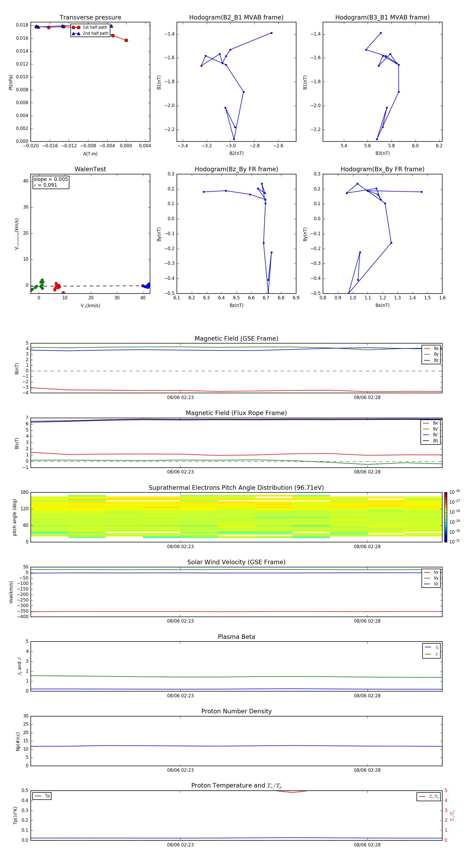Click the 'Hodogram(B2_B1 MVAB frame)' title
Viewport: 473px width, 868px height.
[x=236, y=17]
